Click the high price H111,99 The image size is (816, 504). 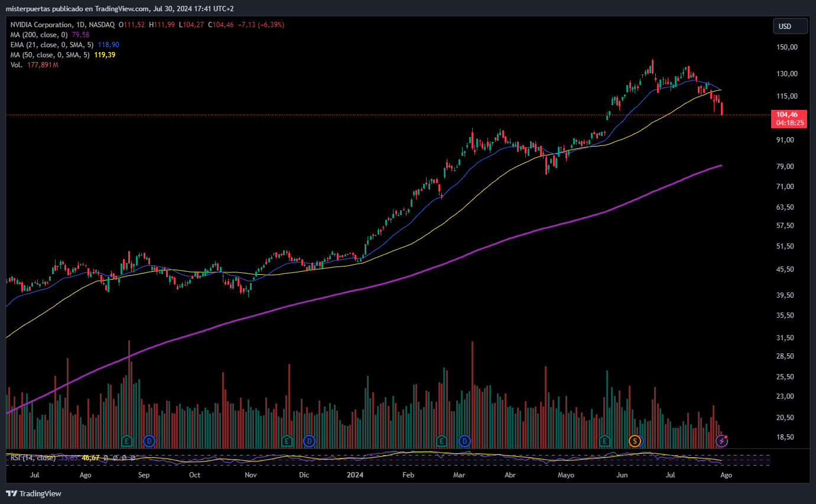coord(162,25)
